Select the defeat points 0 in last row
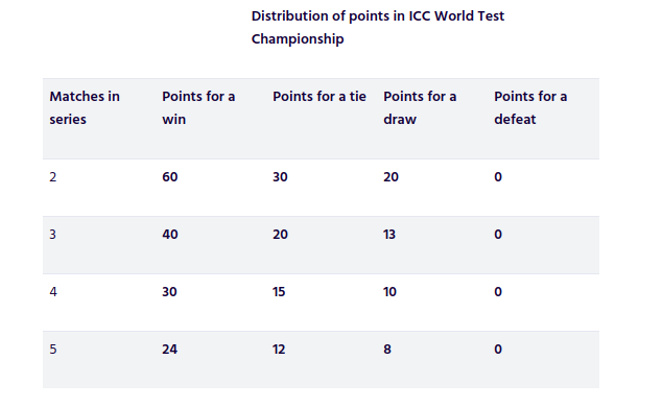Image resolution: width=659 pixels, height=400 pixels. click(x=498, y=350)
